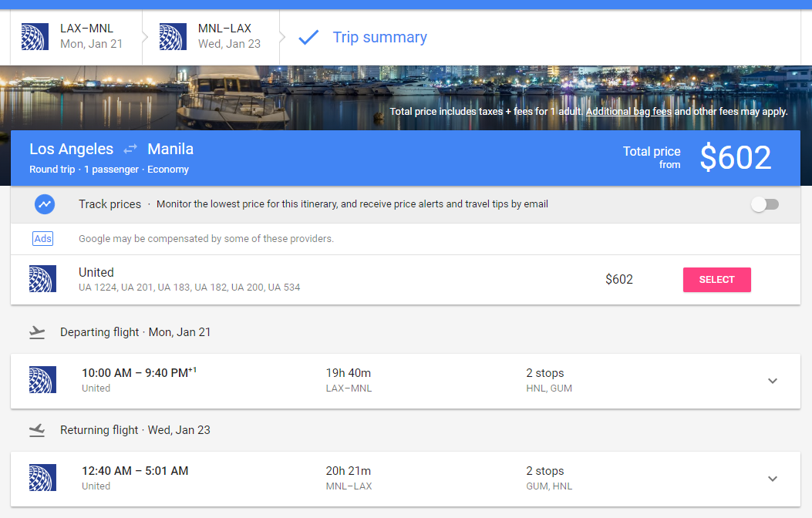Click the United flight numbers text
This screenshot has width=812, height=518.
pos(189,288)
